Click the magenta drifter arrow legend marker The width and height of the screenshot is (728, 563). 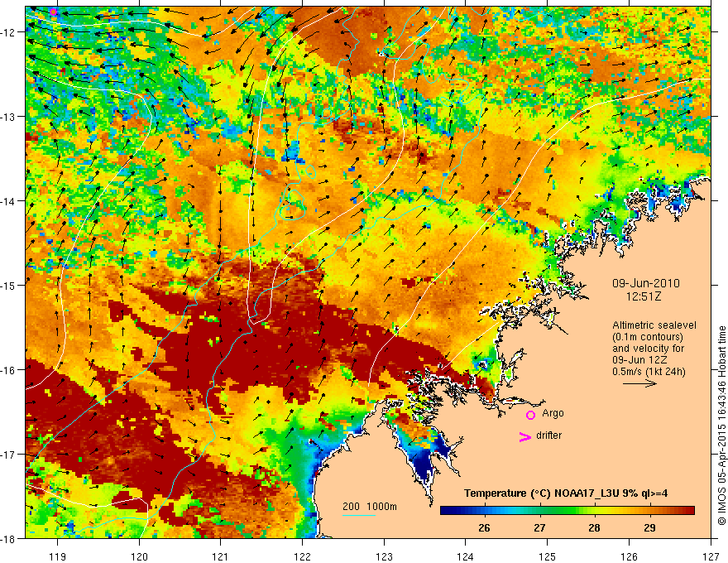524,436
